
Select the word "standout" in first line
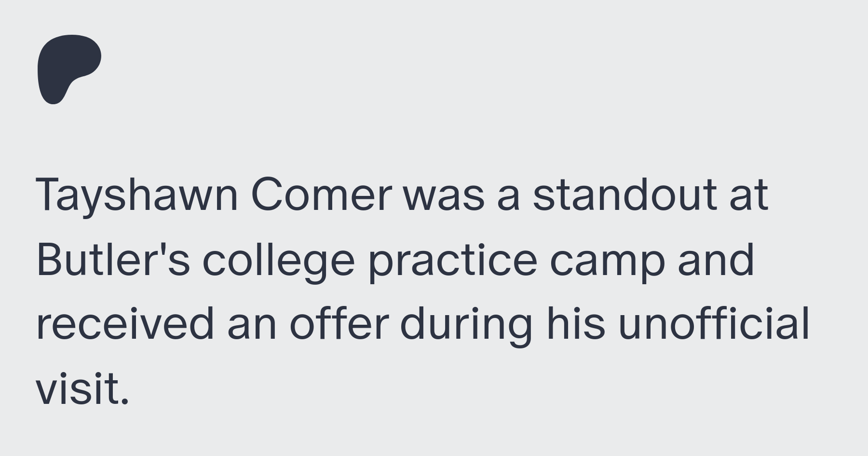625,195
